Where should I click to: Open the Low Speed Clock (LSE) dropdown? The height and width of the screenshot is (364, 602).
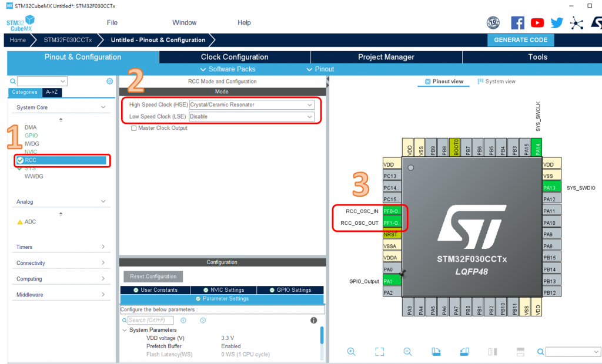[252, 117]
